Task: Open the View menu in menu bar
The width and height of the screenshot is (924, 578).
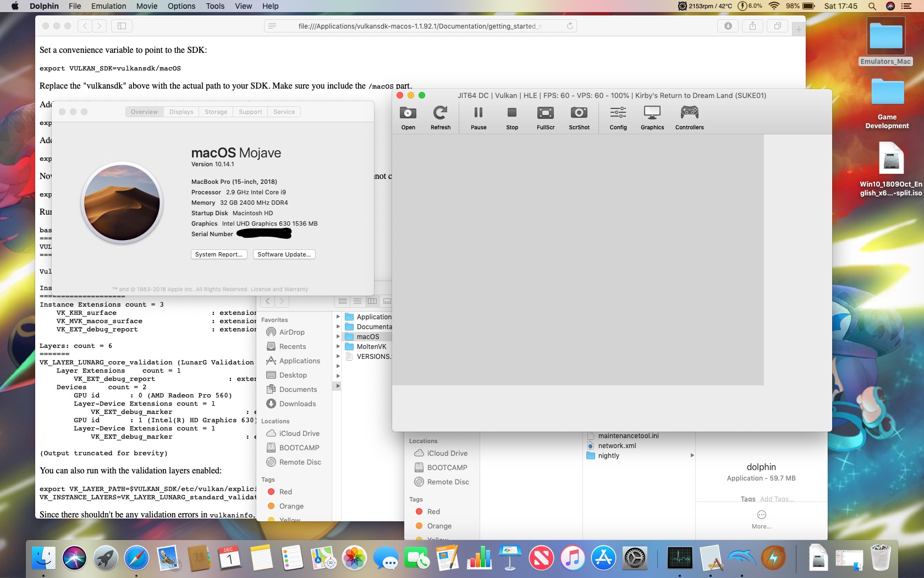Action: 243,6
